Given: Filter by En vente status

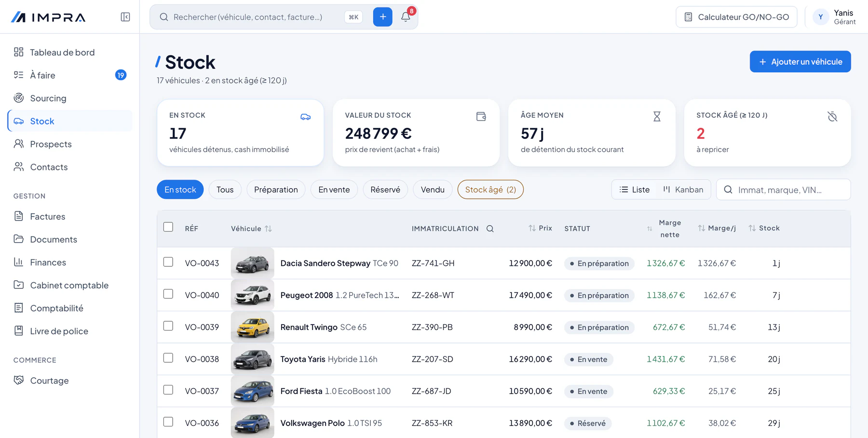Looking at the screenshot, I should tap(334, 190).
